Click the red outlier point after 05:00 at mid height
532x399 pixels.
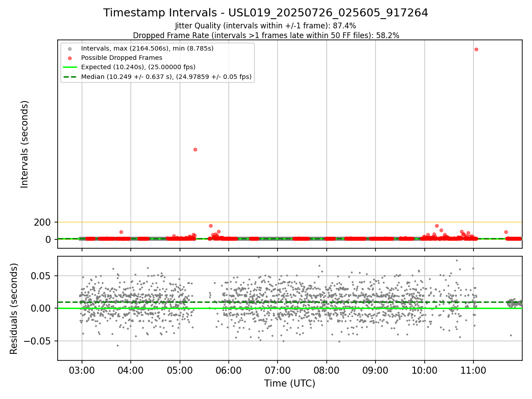[x=195, y=149]
